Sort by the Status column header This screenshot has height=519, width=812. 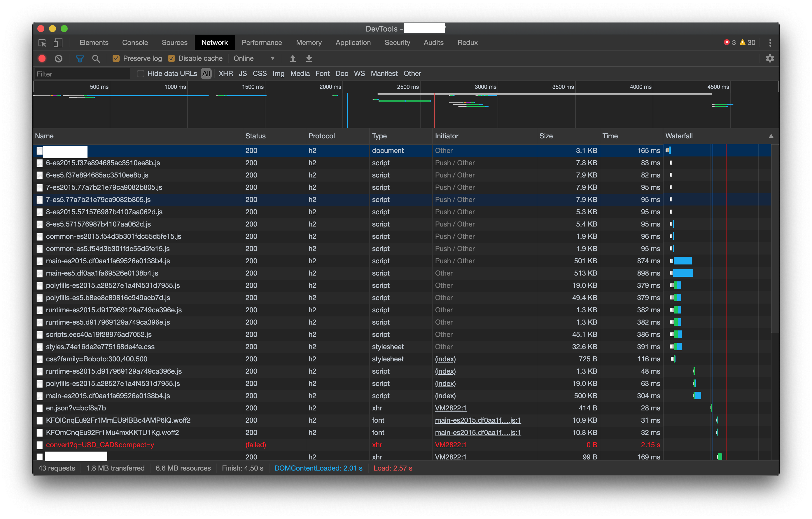tap(274, 136)
